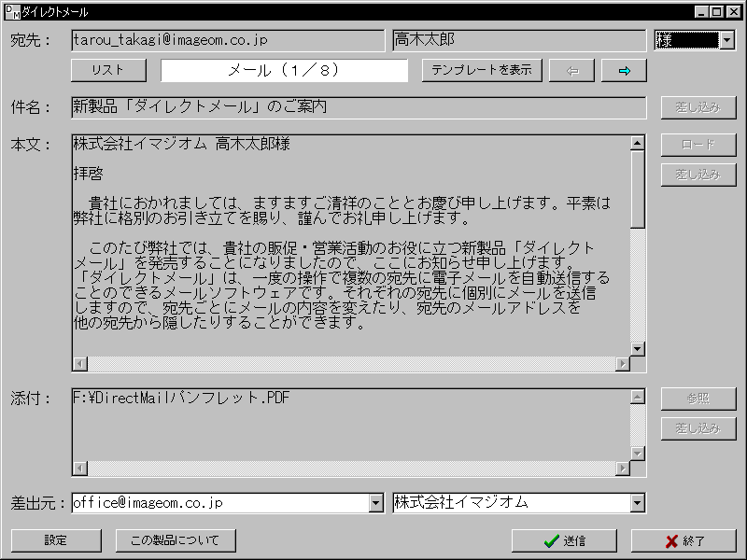Expand the sender company name dropdown
The width and height of the screenshot is (747, 560).
[638, 503]
